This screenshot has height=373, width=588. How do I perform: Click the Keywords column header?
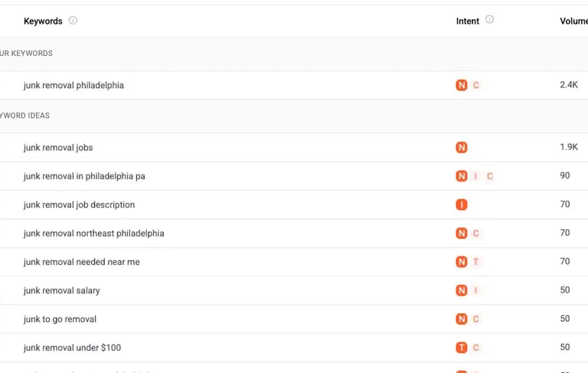[43, 21]
